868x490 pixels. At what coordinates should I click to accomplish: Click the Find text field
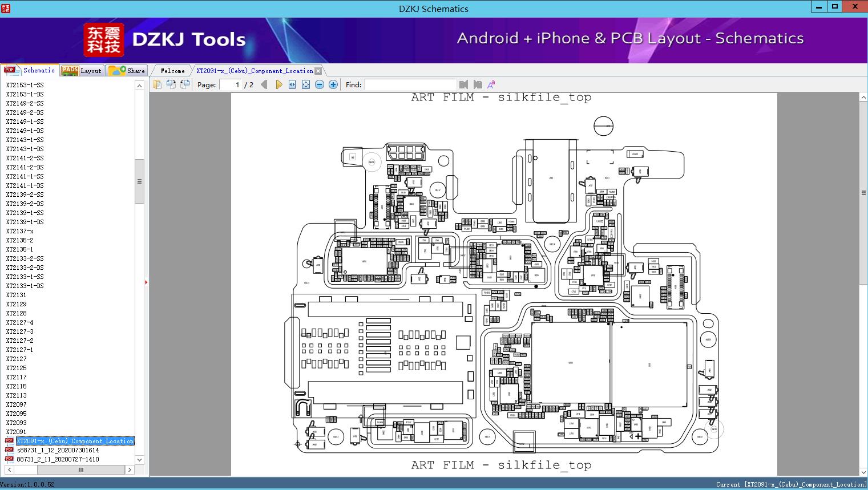410,84
